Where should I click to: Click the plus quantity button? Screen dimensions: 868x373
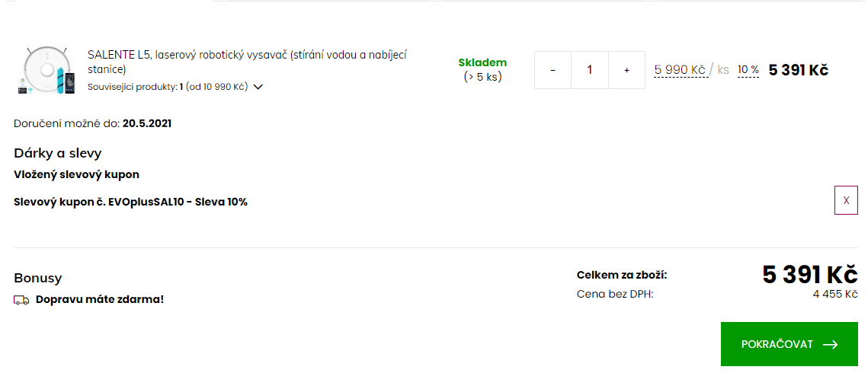[626, 70]
